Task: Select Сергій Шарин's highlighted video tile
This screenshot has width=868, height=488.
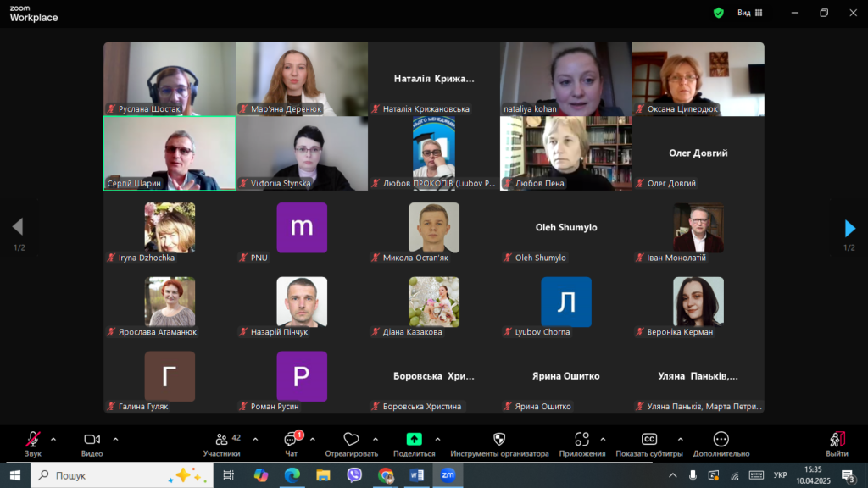Action: click(x=170, y=152)
